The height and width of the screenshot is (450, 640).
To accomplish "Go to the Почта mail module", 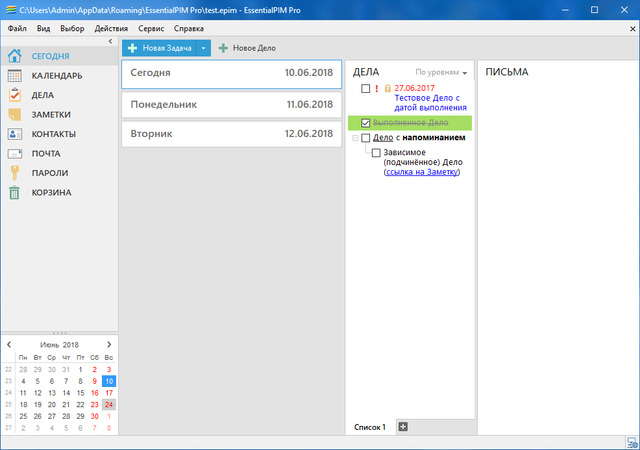I will 46,154.
